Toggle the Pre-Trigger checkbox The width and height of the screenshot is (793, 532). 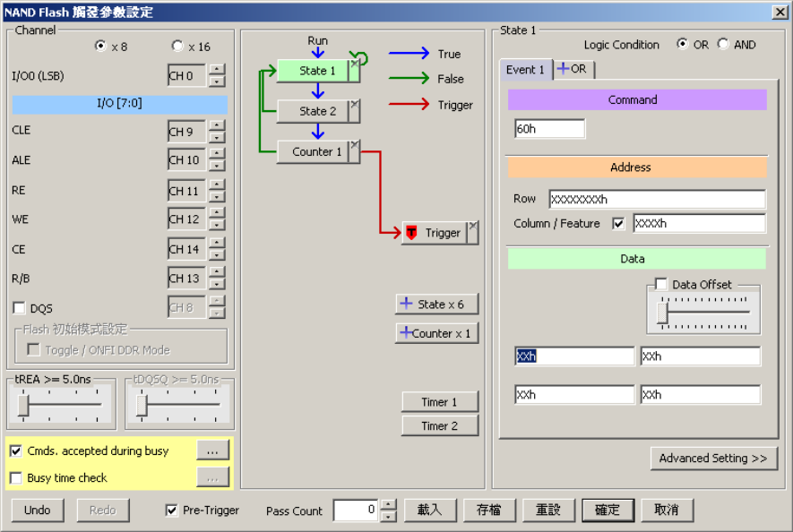coord(172,511)
